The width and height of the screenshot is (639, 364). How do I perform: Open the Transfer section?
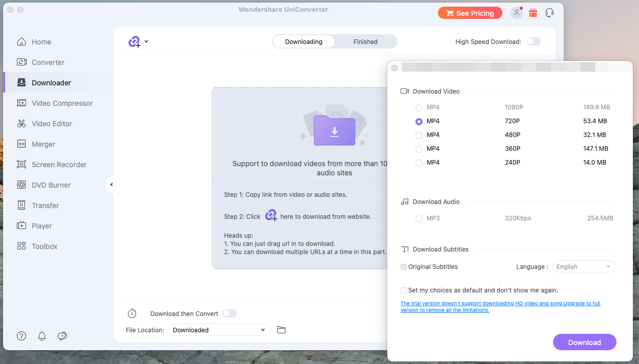coord(38,206)
